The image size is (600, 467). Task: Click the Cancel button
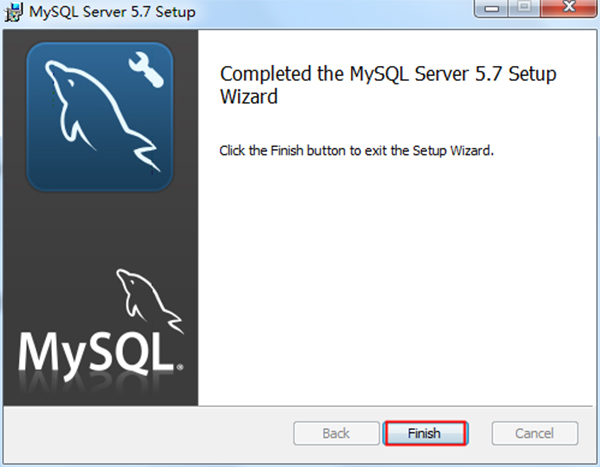(535, 433)
